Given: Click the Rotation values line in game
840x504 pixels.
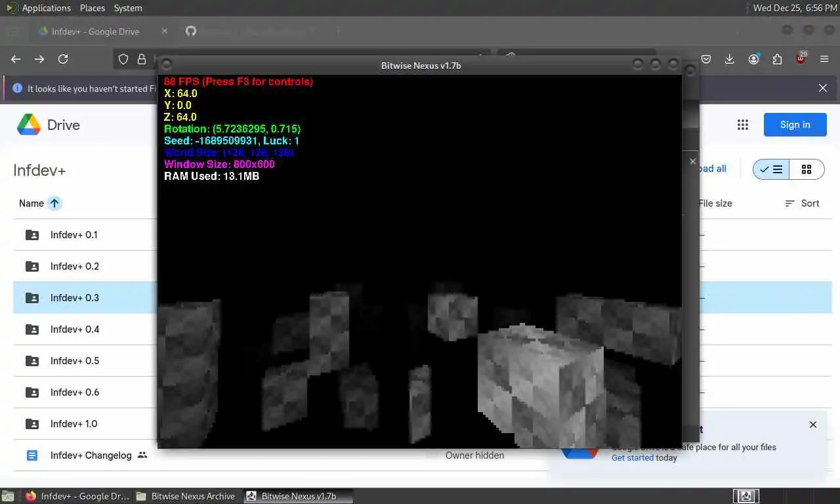Looking at the screenshot, I should (232, 129).
